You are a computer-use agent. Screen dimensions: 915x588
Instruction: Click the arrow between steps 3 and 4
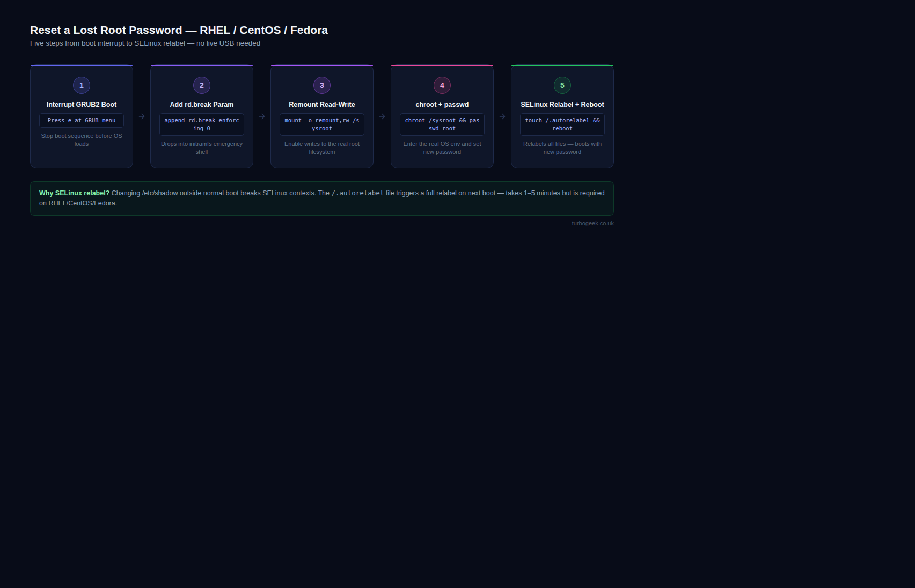coord(382,116)
